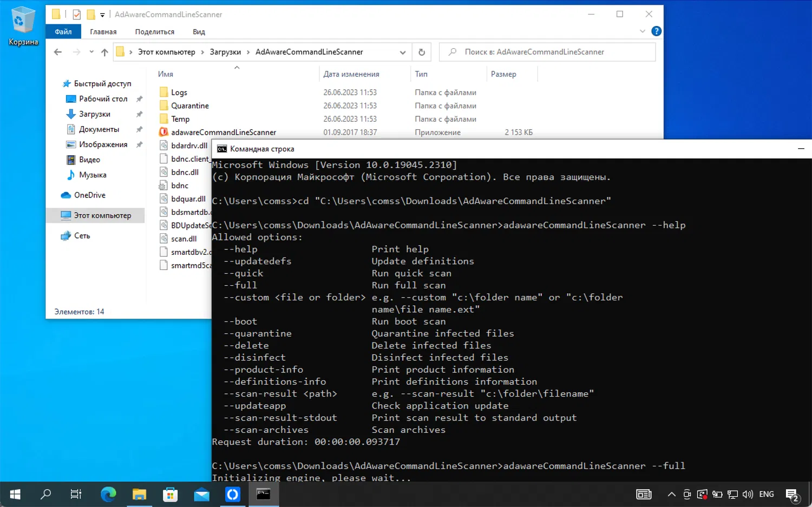Expand the chevron after Этот компьютер breadcrumb
Screen dimensions: 812x507
point(202,52)
